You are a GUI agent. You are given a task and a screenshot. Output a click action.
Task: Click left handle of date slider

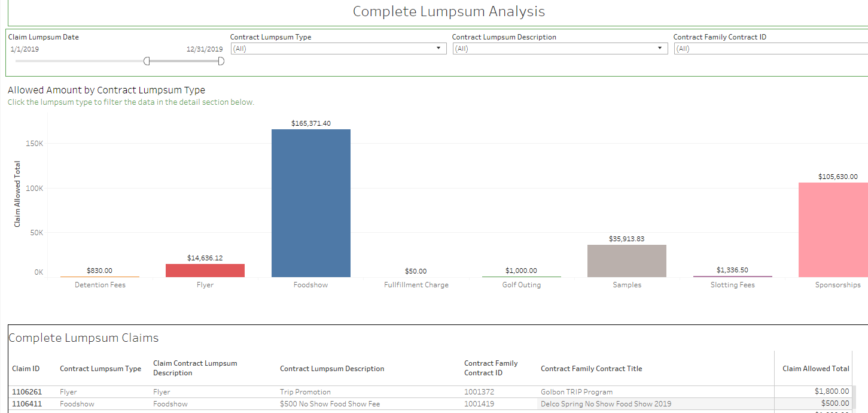point(147,61)
